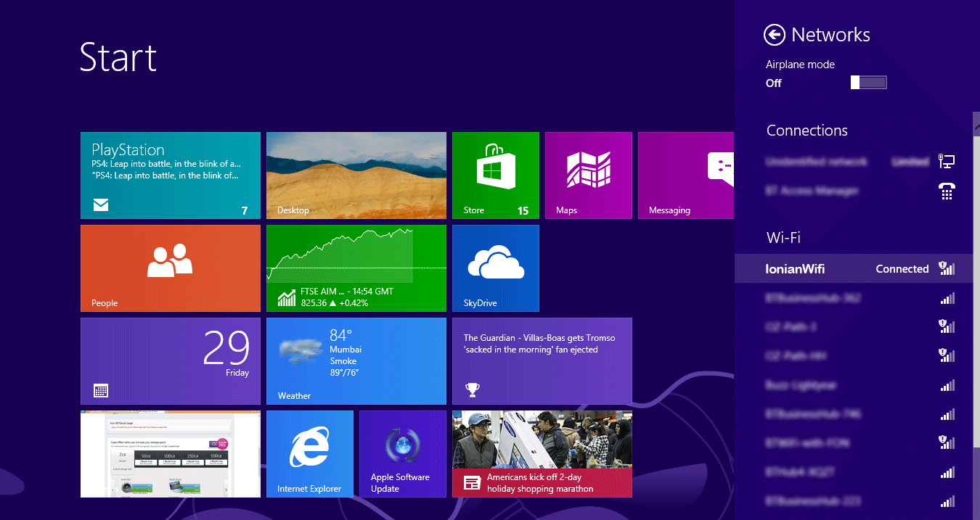Launch Internet Explorer tile
The image size is (980, 520).
point(310,454)
